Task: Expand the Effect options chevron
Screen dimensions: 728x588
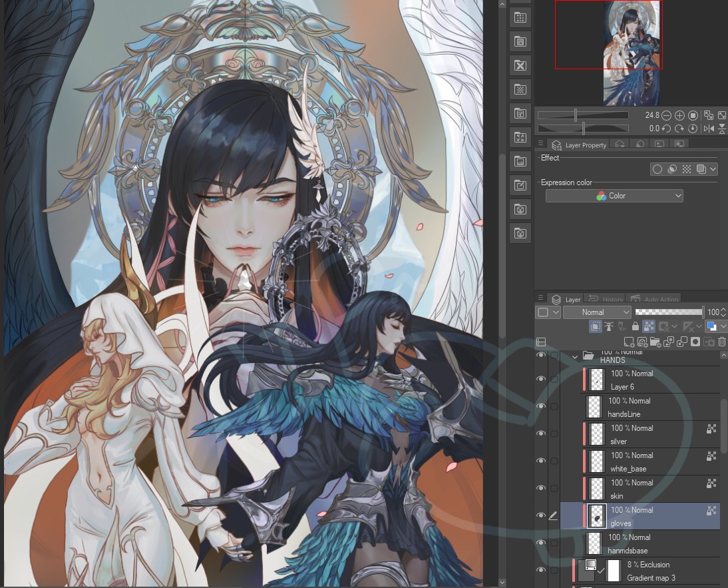Action: pyautogui.click(x=713, y=169)
